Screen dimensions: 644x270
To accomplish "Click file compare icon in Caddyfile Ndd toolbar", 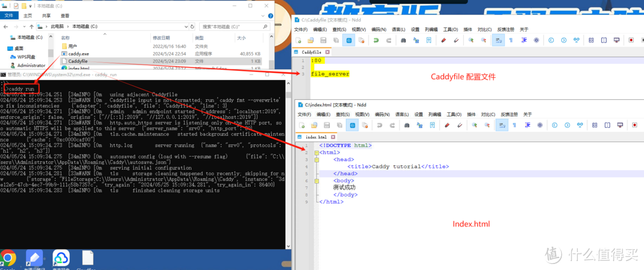I will [x=603, y=41].
